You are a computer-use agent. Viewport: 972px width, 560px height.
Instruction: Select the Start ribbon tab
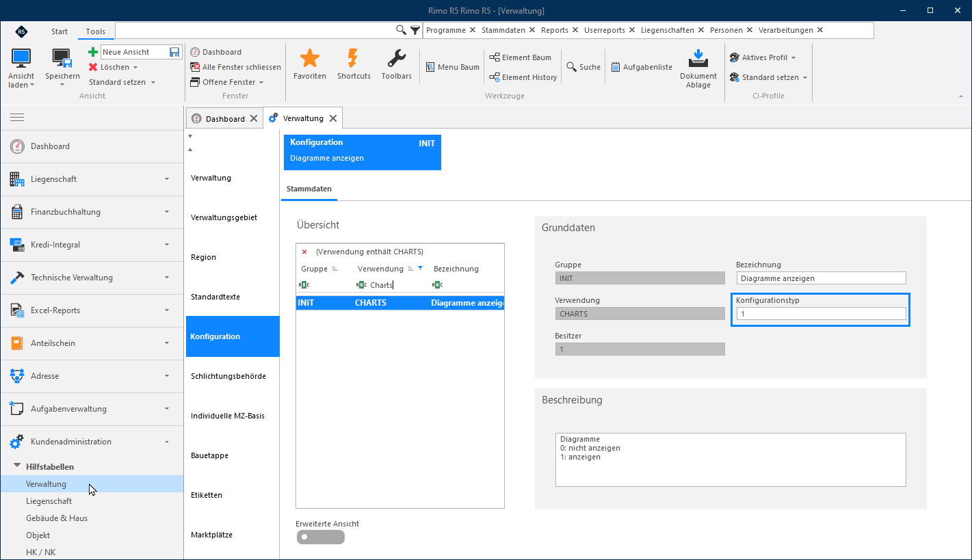(60, 31)
